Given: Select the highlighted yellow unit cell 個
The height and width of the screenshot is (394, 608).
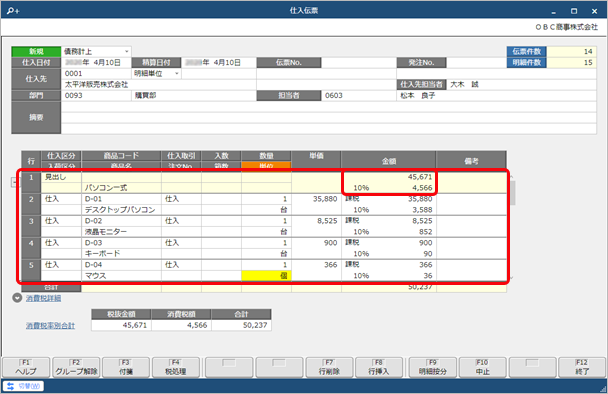Looking at the screenshot, I should (x=266, y=276).
